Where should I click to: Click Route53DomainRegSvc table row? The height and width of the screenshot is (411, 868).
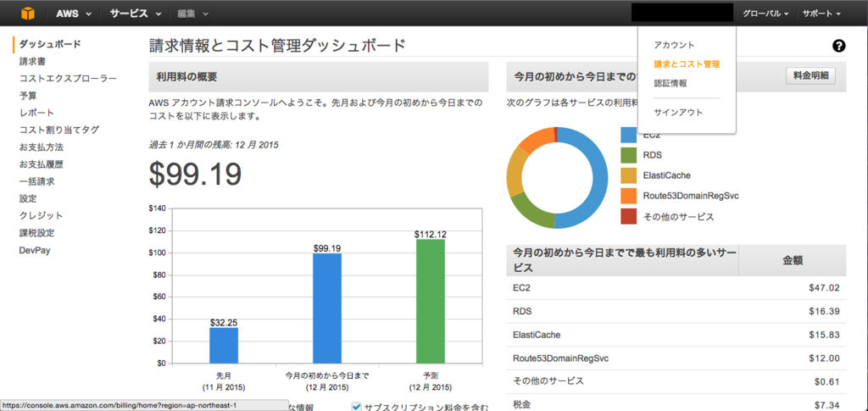(676, 358)
